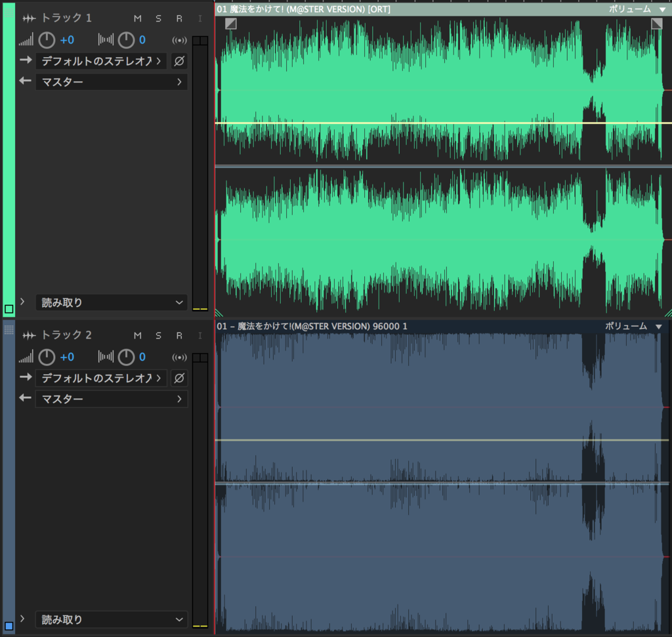This screenshot has height=637, width=672.
Task: Click bottom-left trim corner of ORT clip
Action: click(x=219, y=313)
